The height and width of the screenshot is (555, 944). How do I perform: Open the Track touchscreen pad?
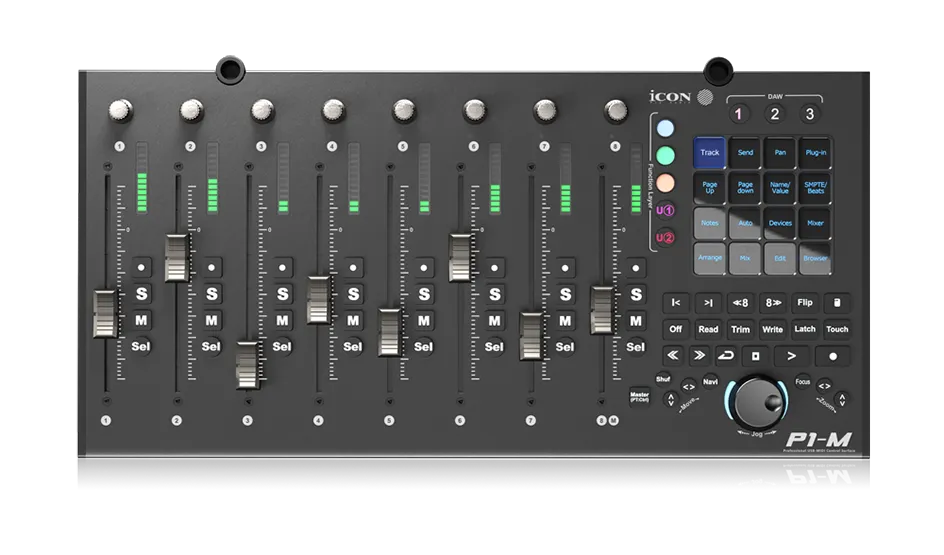(x=710, y=153)
